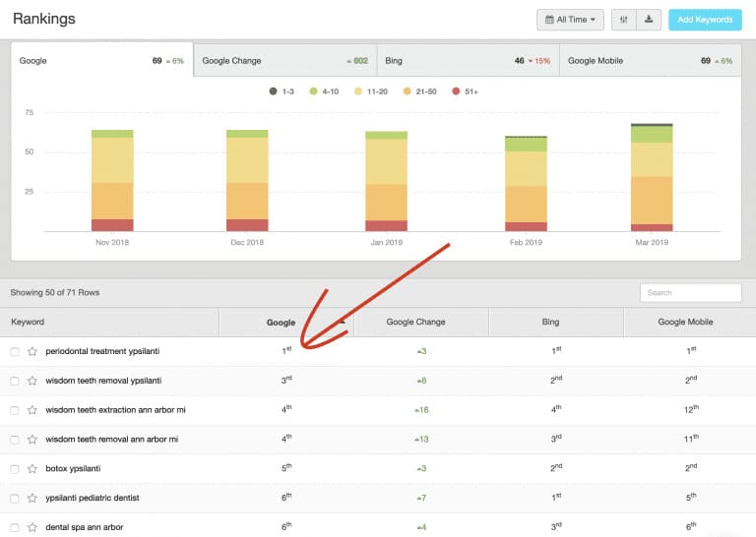Click the download export icon

[x=649, y=20]
